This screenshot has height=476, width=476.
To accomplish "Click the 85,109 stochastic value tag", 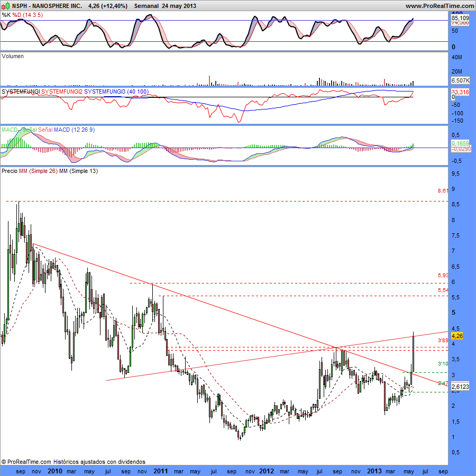I will pyautogui.click(x=460, y=18).
